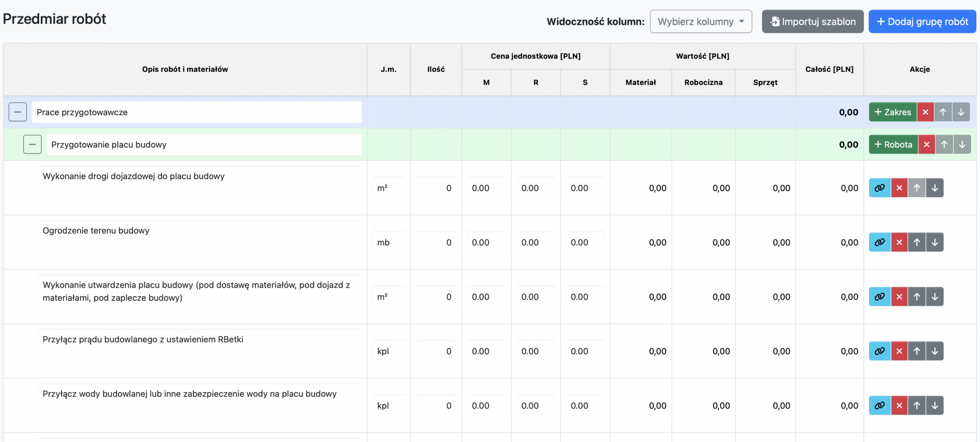Delete the Przygotowanie placu budowy scope
Screen dimensions: 980x442
[926, 145]
